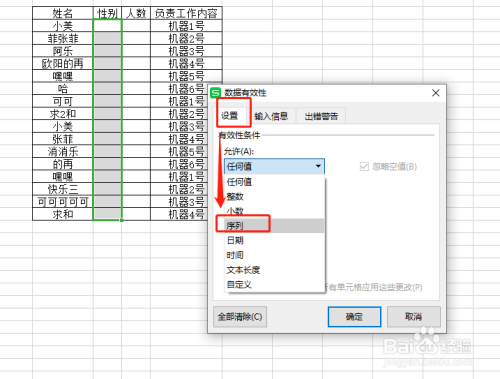
Task: Click the cell containing 阿乐
Action: (x=63, y=51)
